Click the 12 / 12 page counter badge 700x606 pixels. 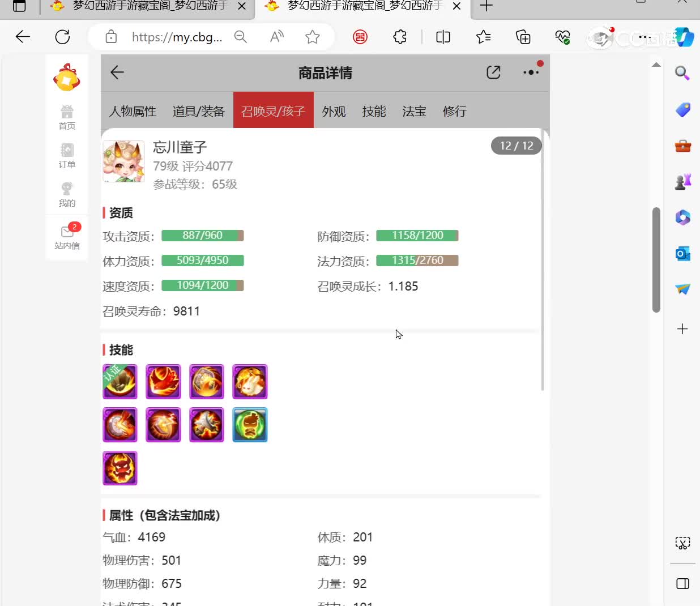tap(517, 146)
